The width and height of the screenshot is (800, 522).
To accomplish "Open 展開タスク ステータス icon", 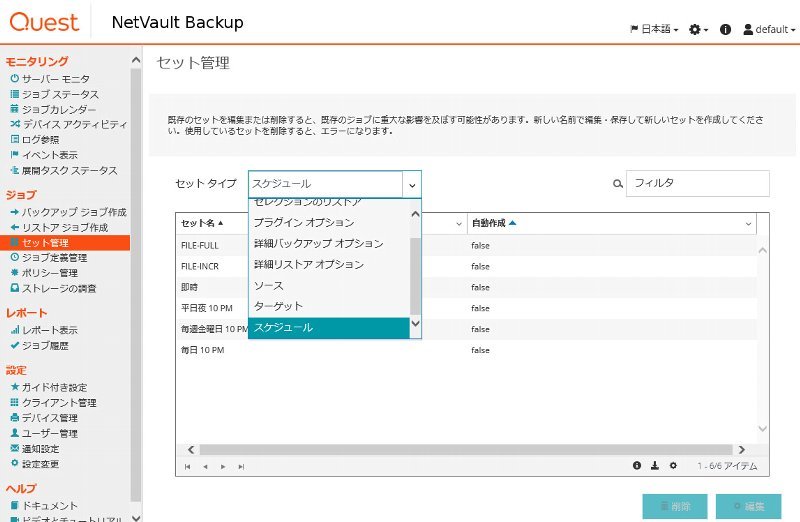I will click(x=14, y=170).
